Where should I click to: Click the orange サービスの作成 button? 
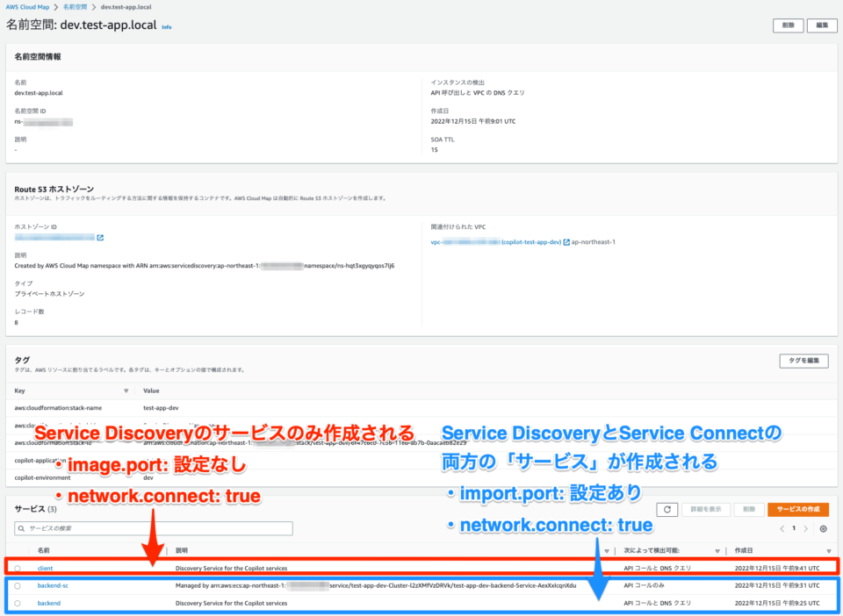click(798, 509)
